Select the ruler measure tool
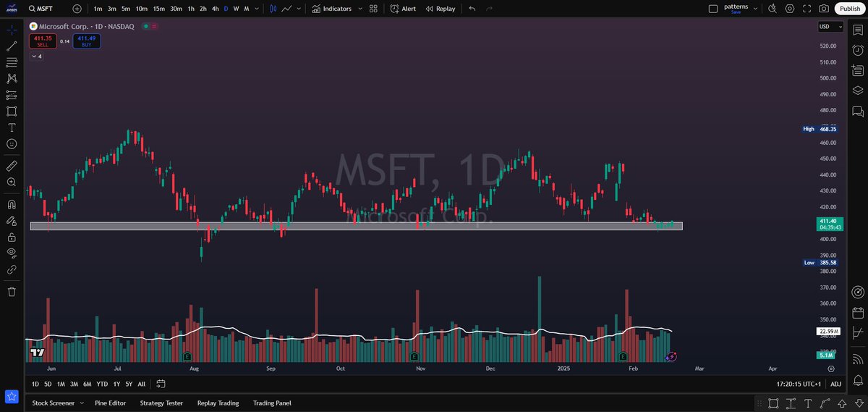Viewport: 868px width, 412px height. (12, 166)
